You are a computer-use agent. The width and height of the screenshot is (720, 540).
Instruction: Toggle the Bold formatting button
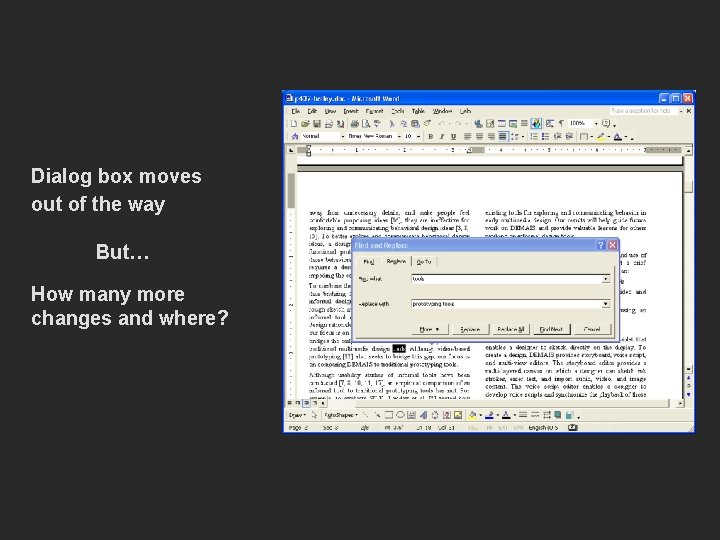pyautogui.click(x=430, y=136)
